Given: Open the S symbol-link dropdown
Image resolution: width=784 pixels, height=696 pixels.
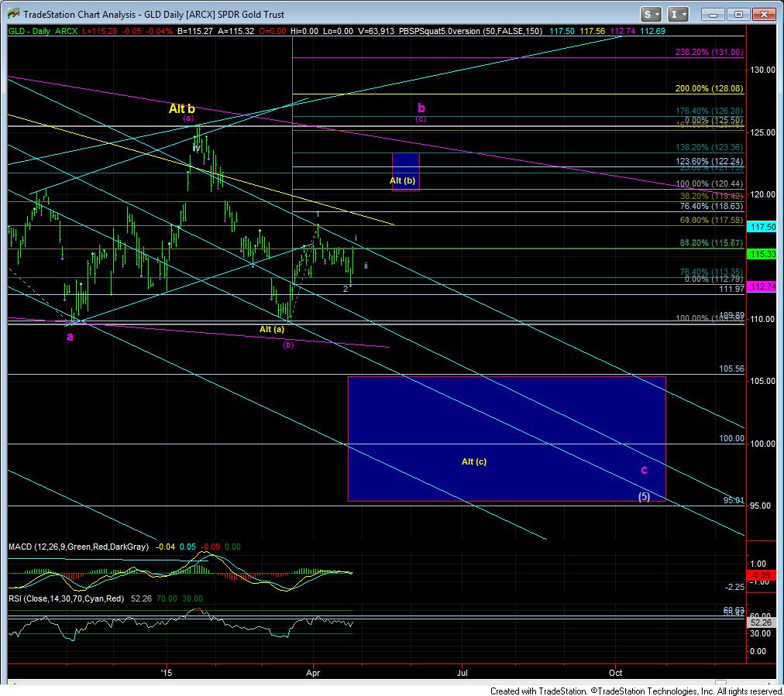Looking at the screenshot, I should coord(652,15).
